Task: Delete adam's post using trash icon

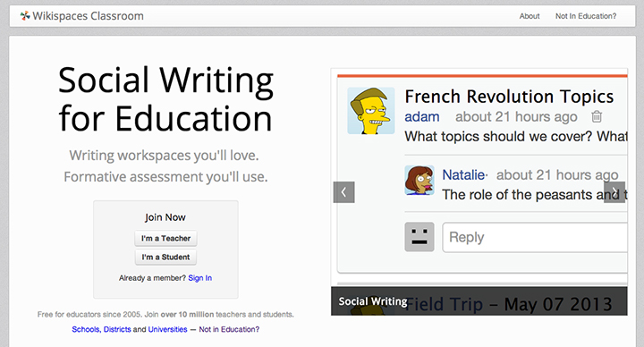Action: (597, 116)
